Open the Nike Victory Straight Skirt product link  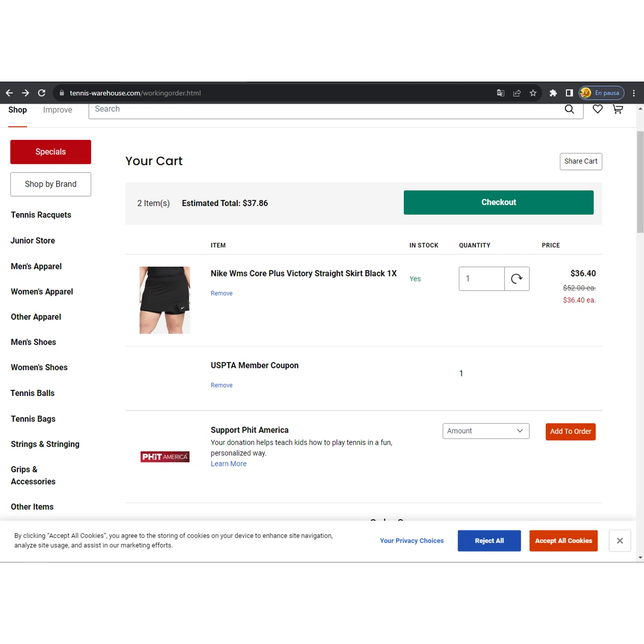coord(304,273)
